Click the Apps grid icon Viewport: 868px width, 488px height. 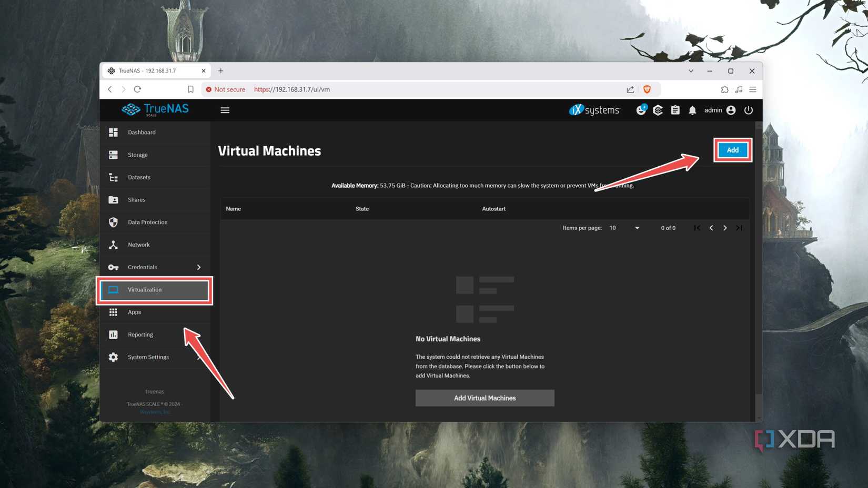click(113, 312)
